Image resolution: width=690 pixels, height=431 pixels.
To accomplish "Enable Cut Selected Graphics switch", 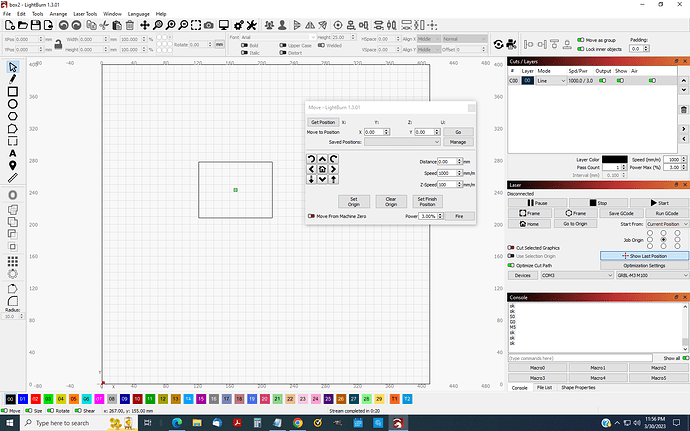I will pos(511,248).
